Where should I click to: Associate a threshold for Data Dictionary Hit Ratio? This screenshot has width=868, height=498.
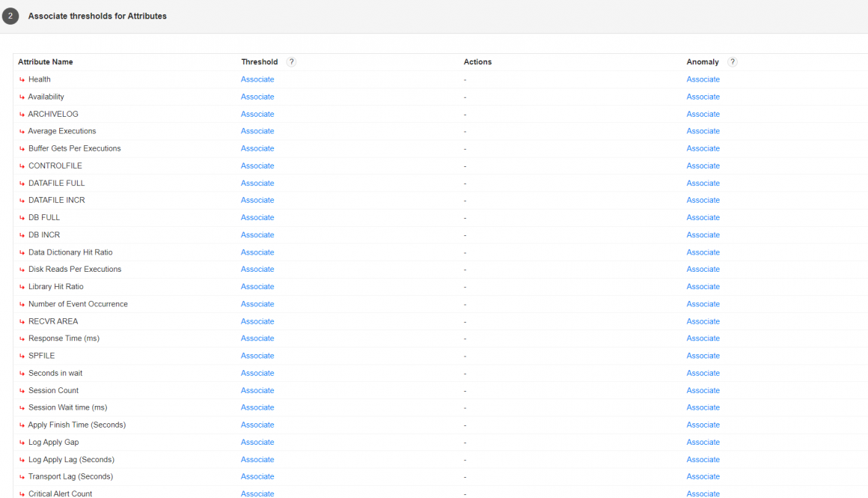pos(257,252)
